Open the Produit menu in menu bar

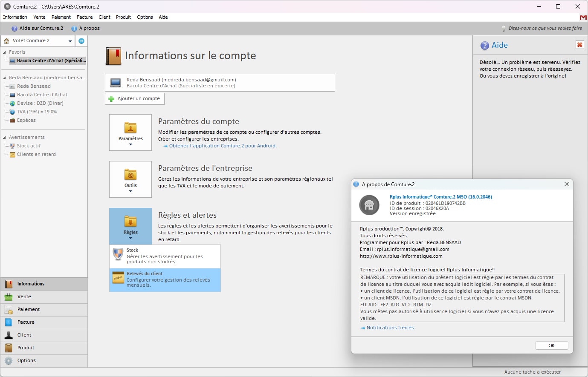click(123, 17)
